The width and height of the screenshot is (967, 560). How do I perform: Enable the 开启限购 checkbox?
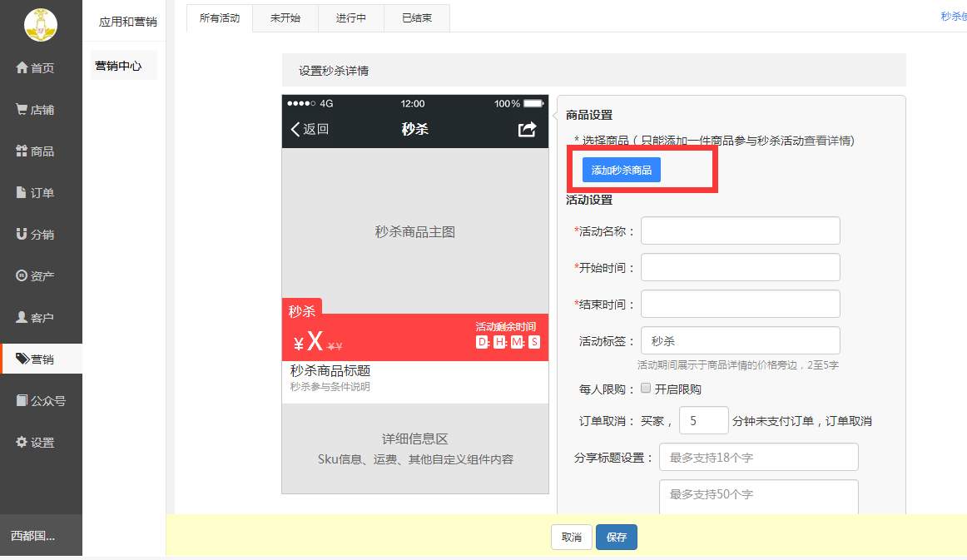(646, 389)
